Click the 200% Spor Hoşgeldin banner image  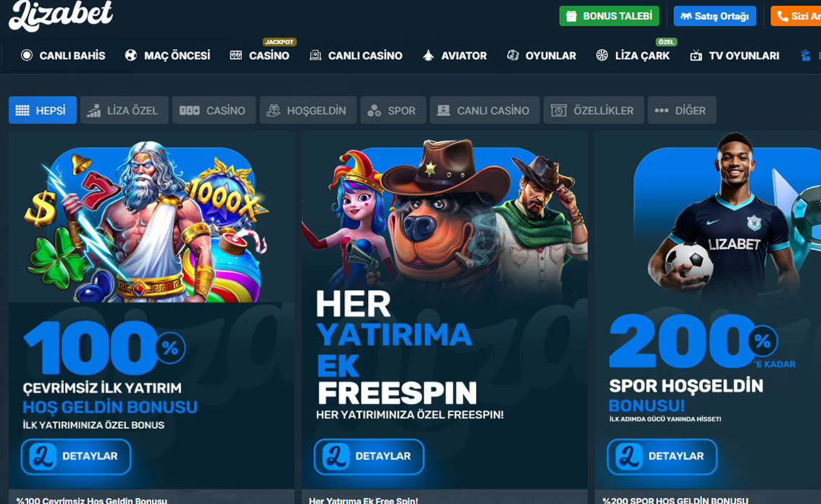pyautogui.click(x=708, y=310)
